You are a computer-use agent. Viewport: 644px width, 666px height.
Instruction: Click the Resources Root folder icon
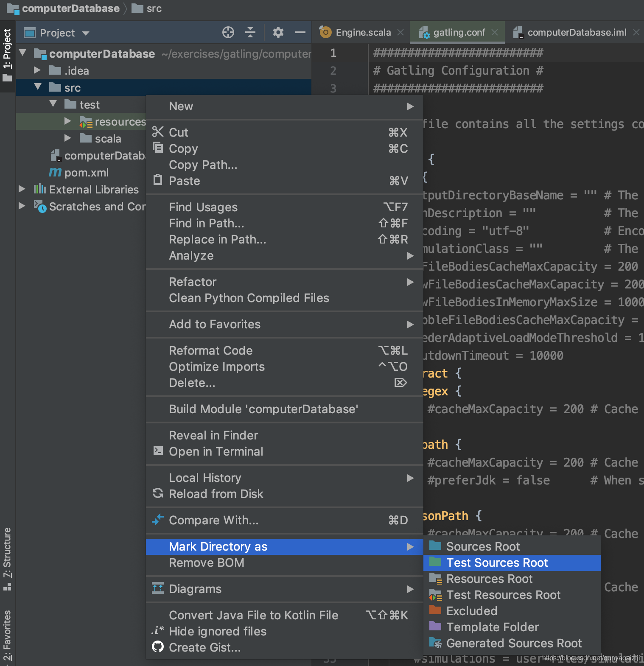click(x=436, y=578)
